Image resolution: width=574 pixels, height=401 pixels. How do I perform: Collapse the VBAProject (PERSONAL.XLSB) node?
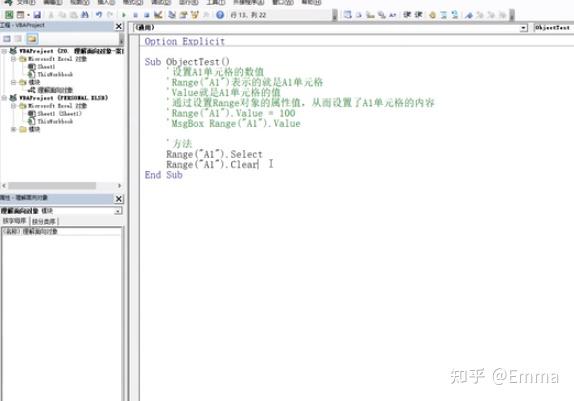[4, 98]
